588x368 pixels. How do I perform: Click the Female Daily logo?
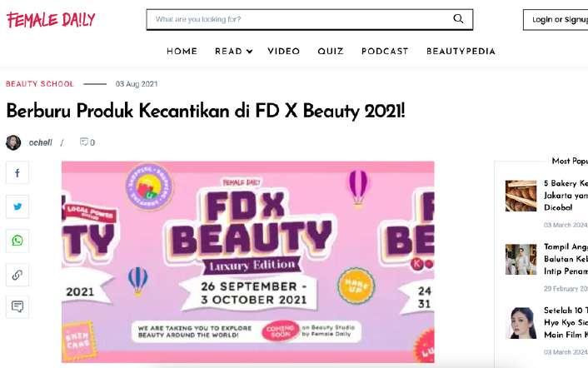pyautogui.click(x=51, y=20)
